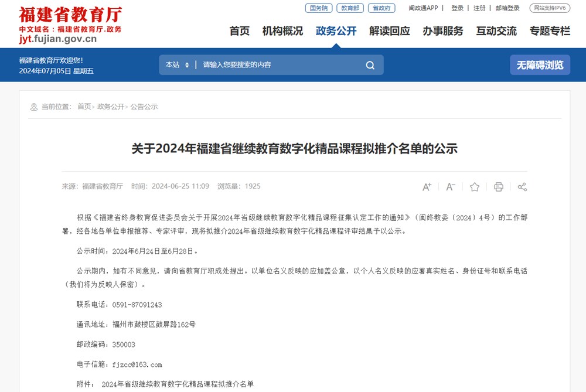Go to the 首页 navigation tab
The image size is (586, 392).
point(240,31)
